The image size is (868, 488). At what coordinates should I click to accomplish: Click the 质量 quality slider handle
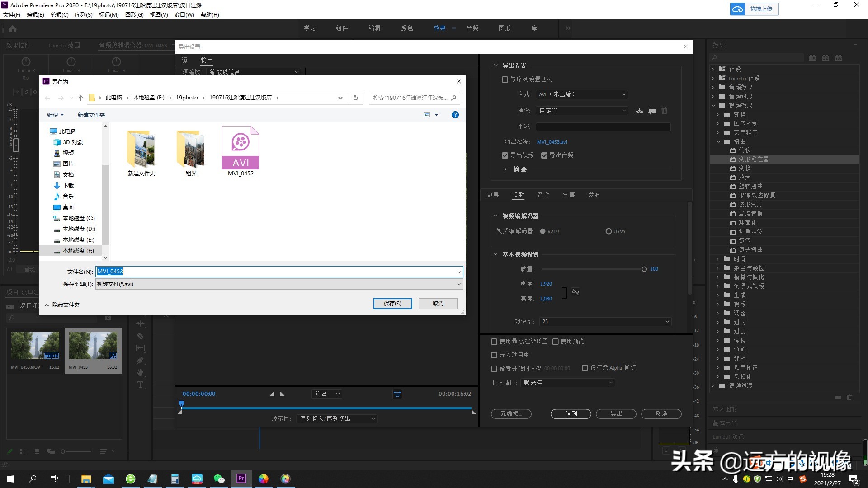pyautogui.click(x=644, y=269)
